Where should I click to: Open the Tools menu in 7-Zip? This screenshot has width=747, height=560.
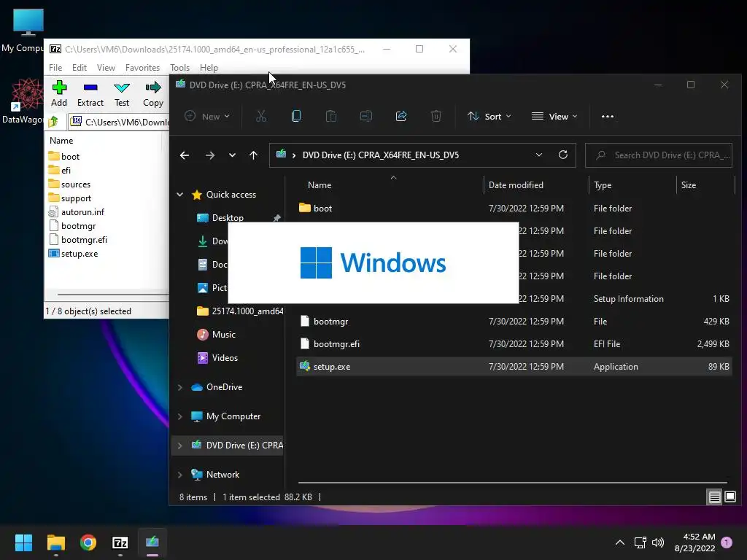(179, 68)
